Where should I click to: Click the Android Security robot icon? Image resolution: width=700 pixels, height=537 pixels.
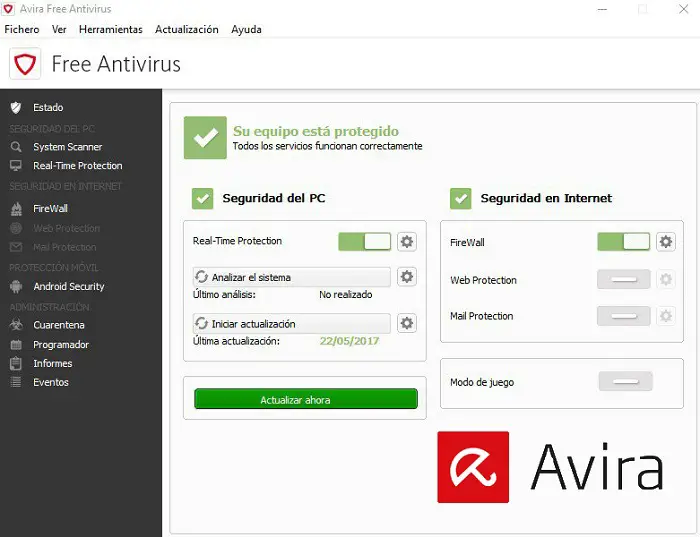[x=16, y=287]
